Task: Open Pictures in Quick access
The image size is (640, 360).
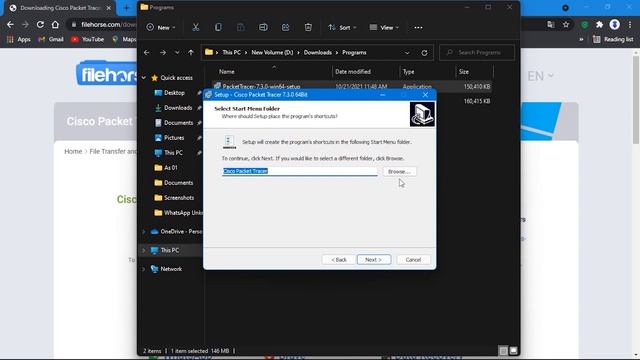Action: point(174,138)
